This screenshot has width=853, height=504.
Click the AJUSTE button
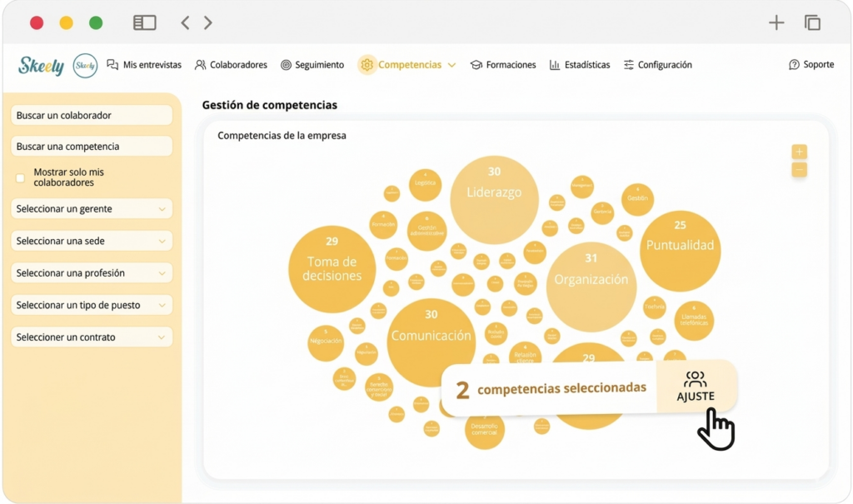[x=696, y=387]
